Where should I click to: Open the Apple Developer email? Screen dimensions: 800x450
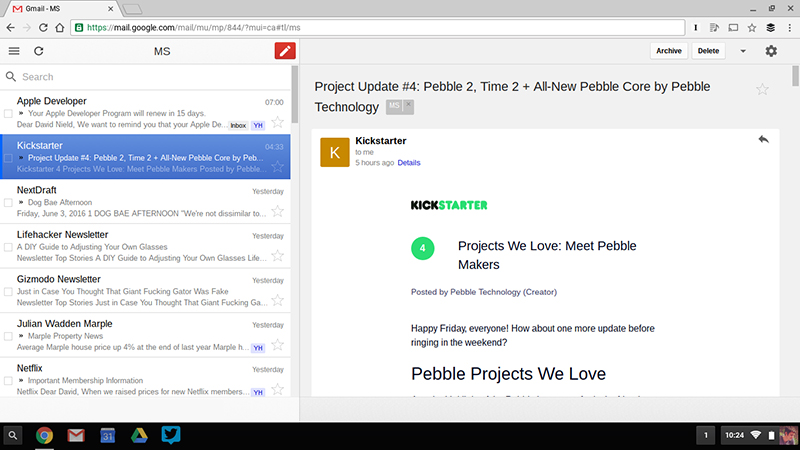145,112
